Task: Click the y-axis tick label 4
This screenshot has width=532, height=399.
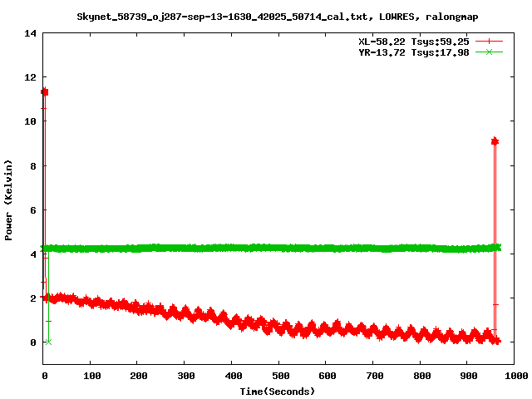Action: pos(33,254)
